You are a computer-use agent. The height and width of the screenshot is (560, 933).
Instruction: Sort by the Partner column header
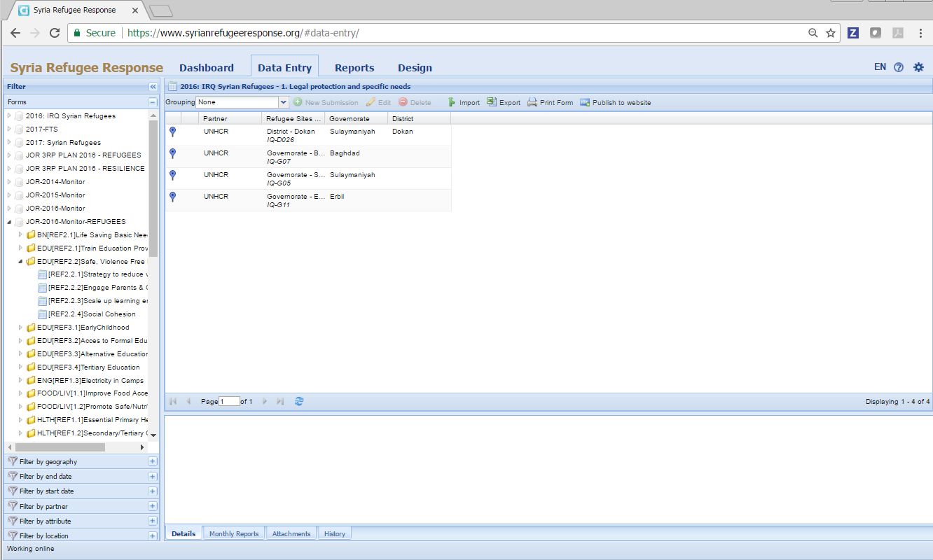click(x=230, y=118)
